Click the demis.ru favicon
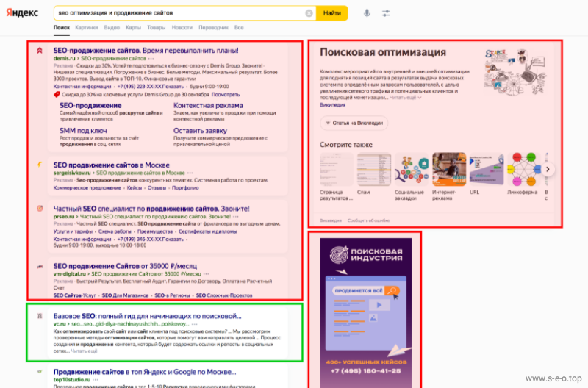The width and height of the screenshot is (588, 388). point(40,50)
